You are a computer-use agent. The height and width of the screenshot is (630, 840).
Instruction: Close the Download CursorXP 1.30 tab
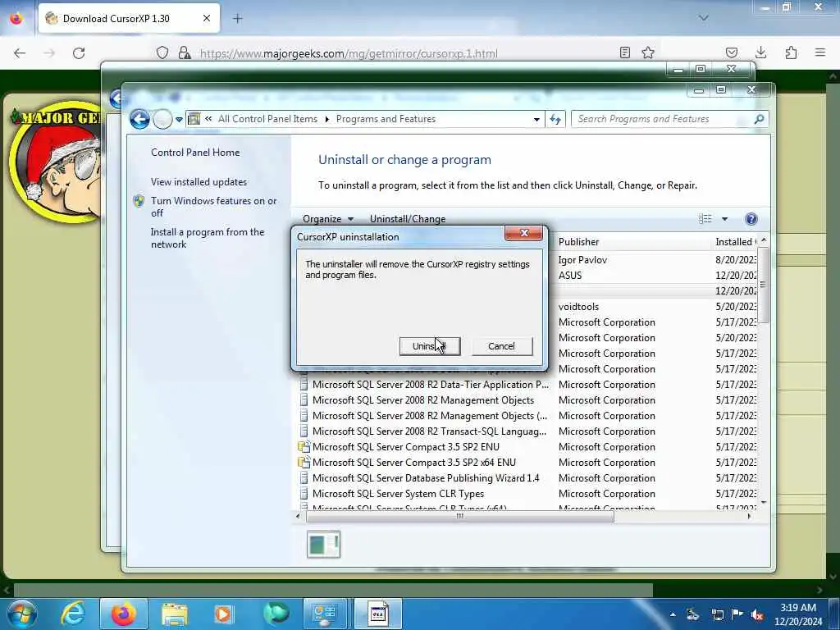click(206, 18)
